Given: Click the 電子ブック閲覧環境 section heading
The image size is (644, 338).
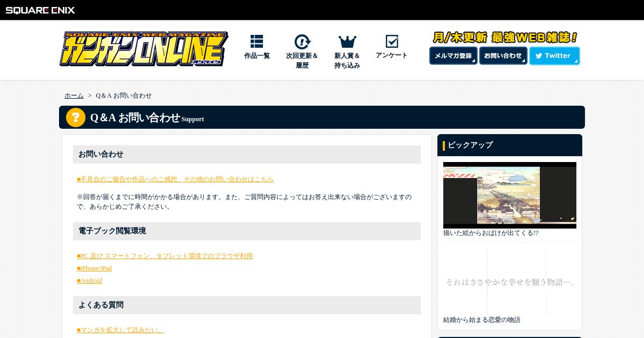Looking at the screenshot, I should click(x=247, y=231).
